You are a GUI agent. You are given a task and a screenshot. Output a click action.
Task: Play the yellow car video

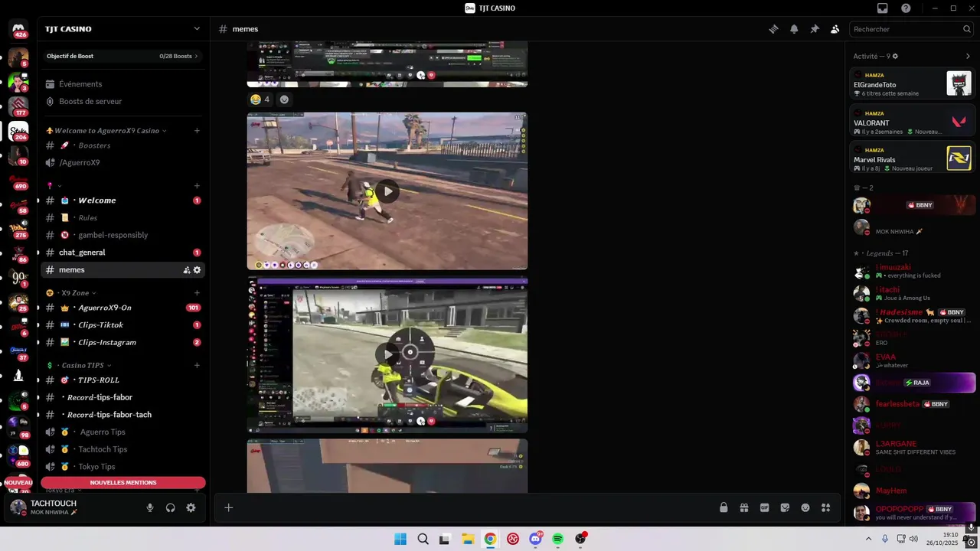coord(387,354)
